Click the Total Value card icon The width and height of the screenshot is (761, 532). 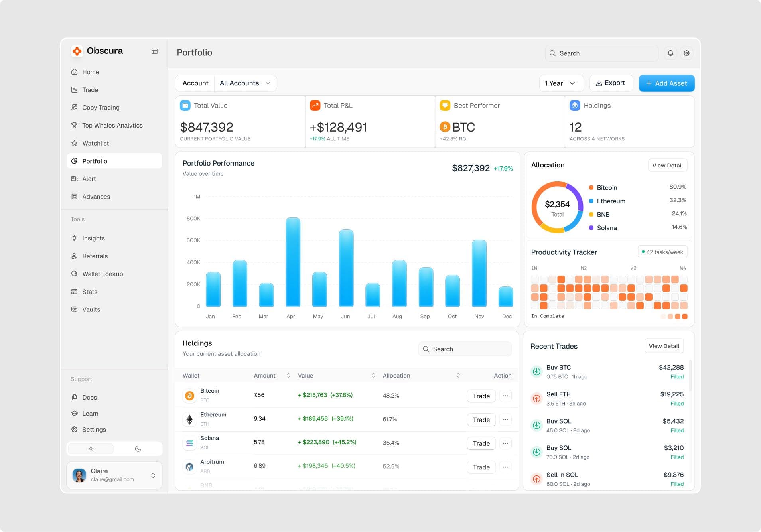tap(185, 105)
